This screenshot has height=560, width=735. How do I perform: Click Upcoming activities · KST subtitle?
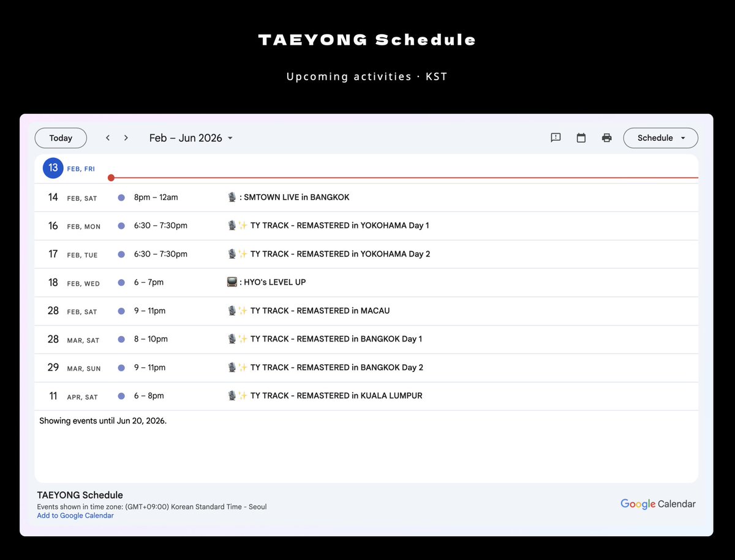coord(367,77)
